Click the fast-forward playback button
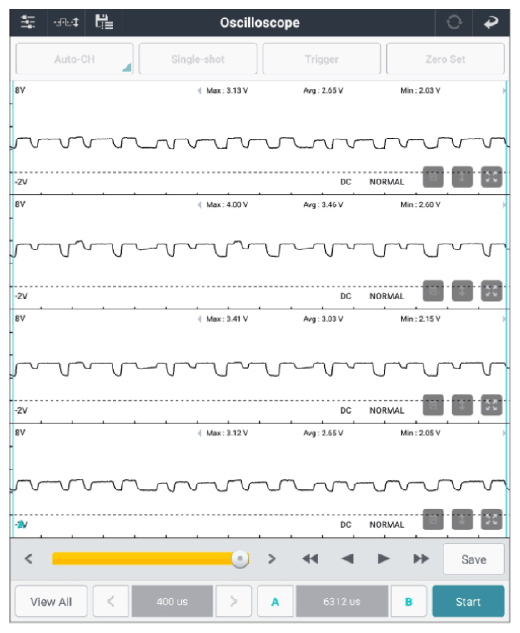Image resolution: width=520 pixels, height=633 pixels. pyautogui.click(x=421, y=559)
